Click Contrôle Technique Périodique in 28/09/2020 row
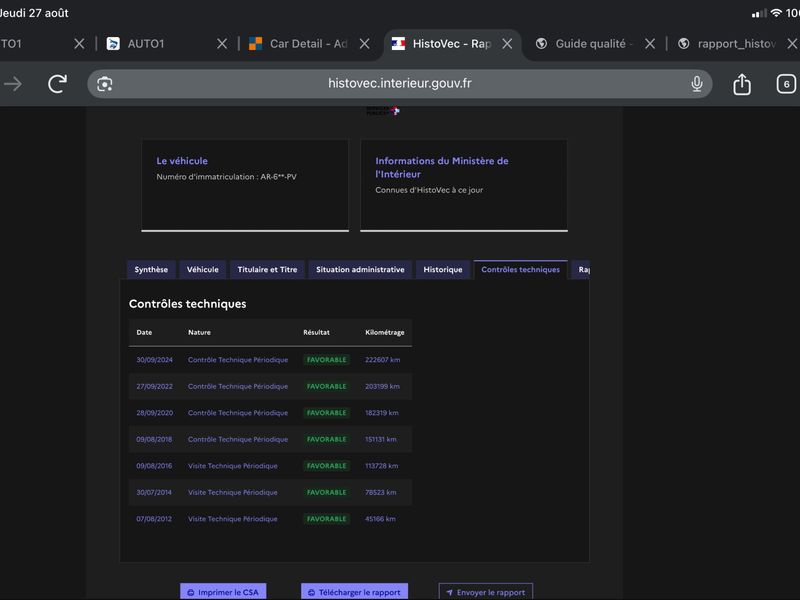The height and width of the screenshot is (600, 800). 238,413
